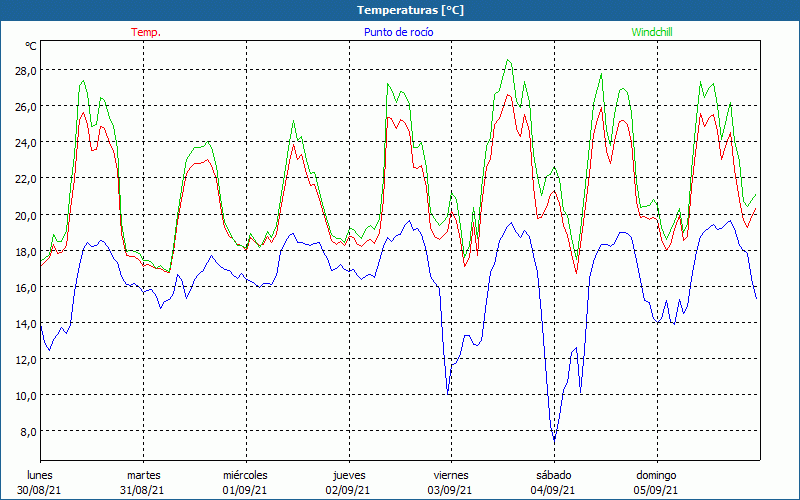Select the green 'Windchill' legend label
The height and width of the screenshot is (500, 800).
[x=652, y=32]
